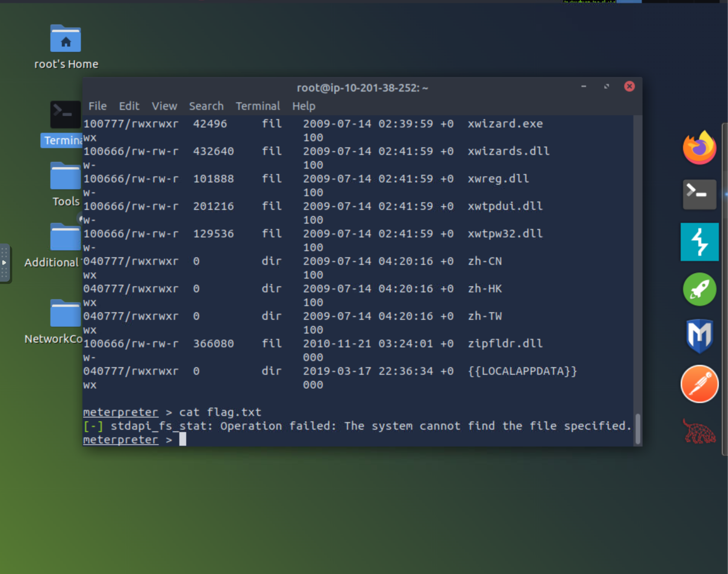
Task: Open the View menu
Action: tap(164, 106)
